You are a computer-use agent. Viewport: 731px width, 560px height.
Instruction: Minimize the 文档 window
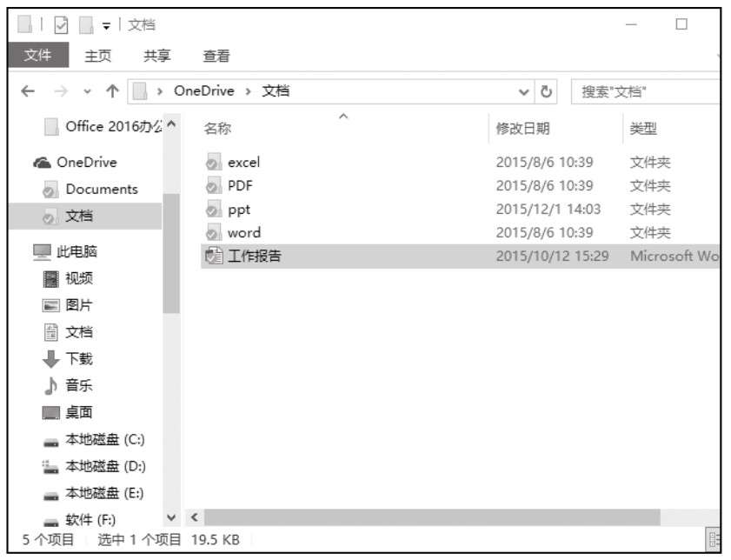click(x=631, y=24)
